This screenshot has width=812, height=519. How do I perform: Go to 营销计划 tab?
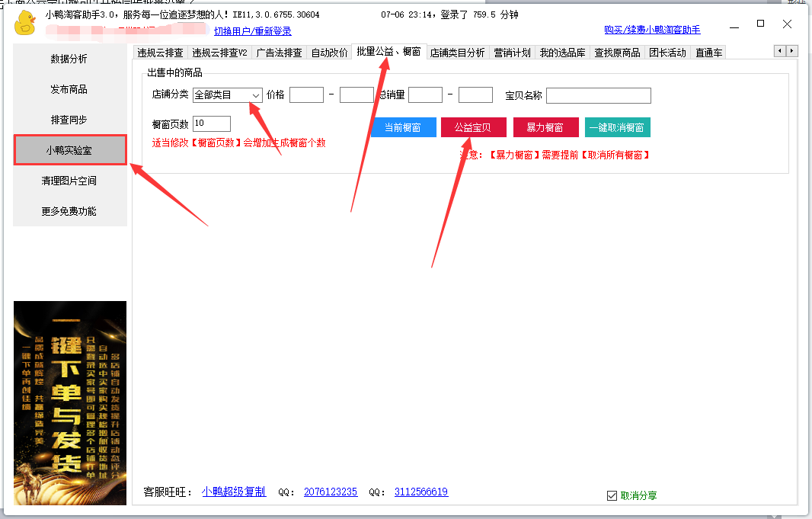(x=512, y=53)
